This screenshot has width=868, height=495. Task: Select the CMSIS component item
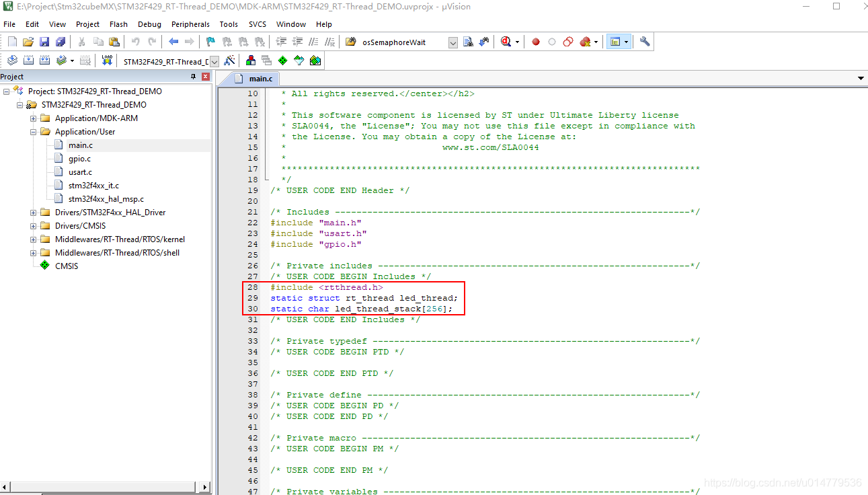click(67, 266)
